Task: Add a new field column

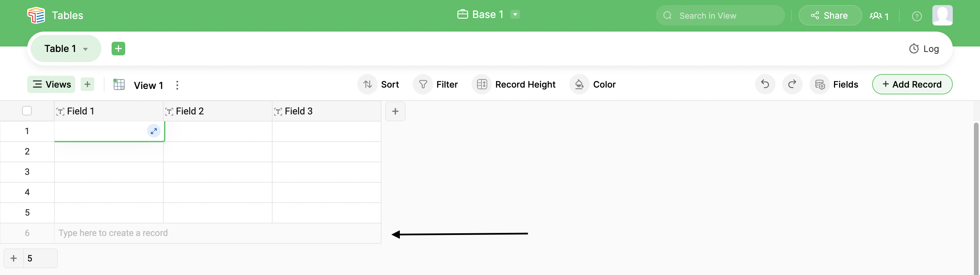Action: pyautogui.click(x=395, y=111)
